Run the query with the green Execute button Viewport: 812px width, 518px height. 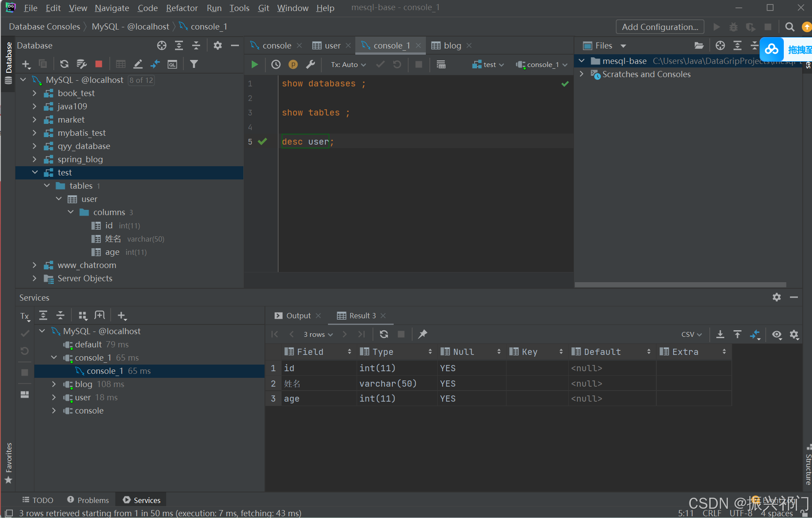(x=254, y=64)
